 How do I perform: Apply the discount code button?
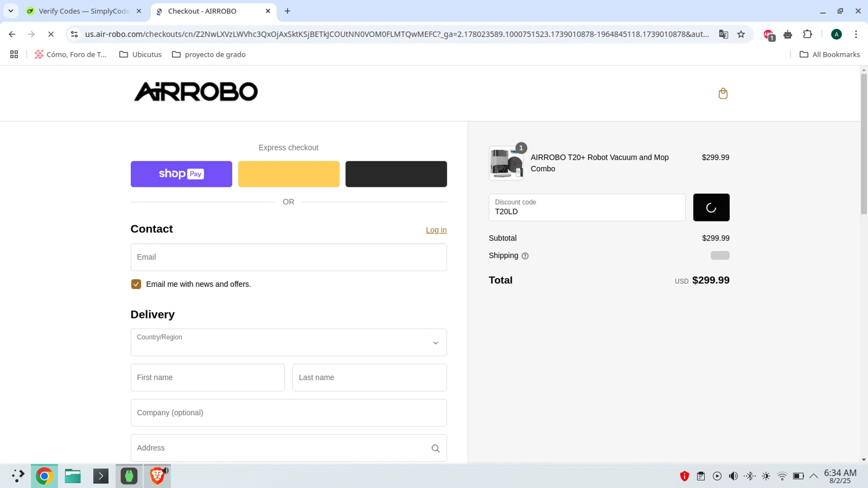pos(711,208)
